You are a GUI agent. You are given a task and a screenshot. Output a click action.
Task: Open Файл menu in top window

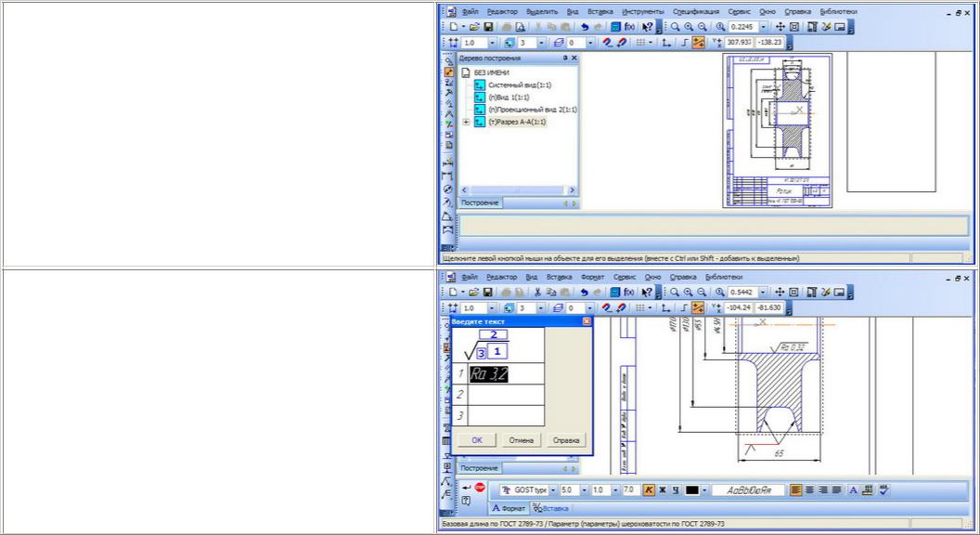[x=470, y=11]
